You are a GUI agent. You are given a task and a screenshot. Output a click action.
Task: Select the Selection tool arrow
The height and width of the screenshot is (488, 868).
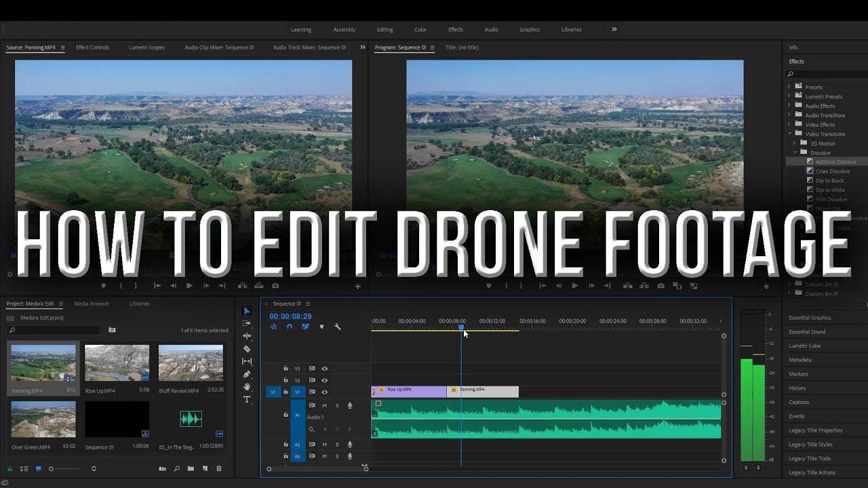[x=247, y=311]
